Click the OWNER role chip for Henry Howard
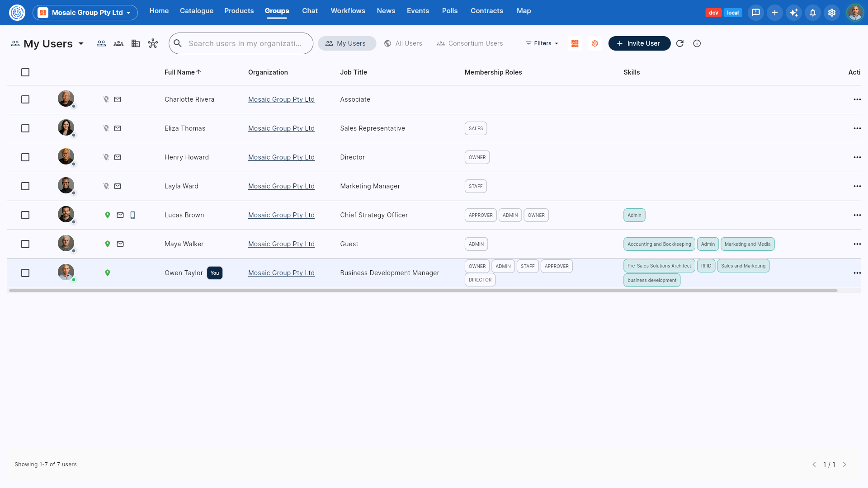This screenshot has width=868, height=488. [x=477, y=157]
